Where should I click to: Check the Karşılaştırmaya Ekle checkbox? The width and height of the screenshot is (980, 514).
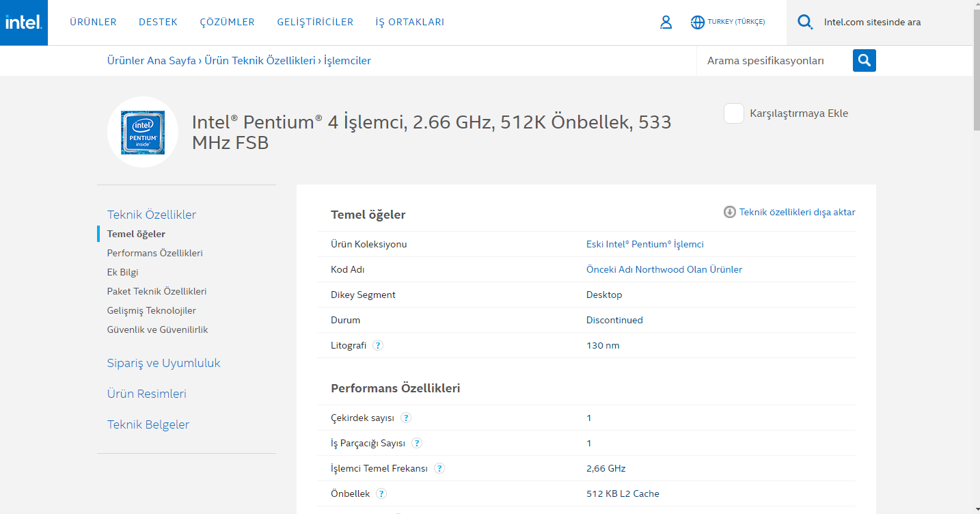click(x=734, y=113)
